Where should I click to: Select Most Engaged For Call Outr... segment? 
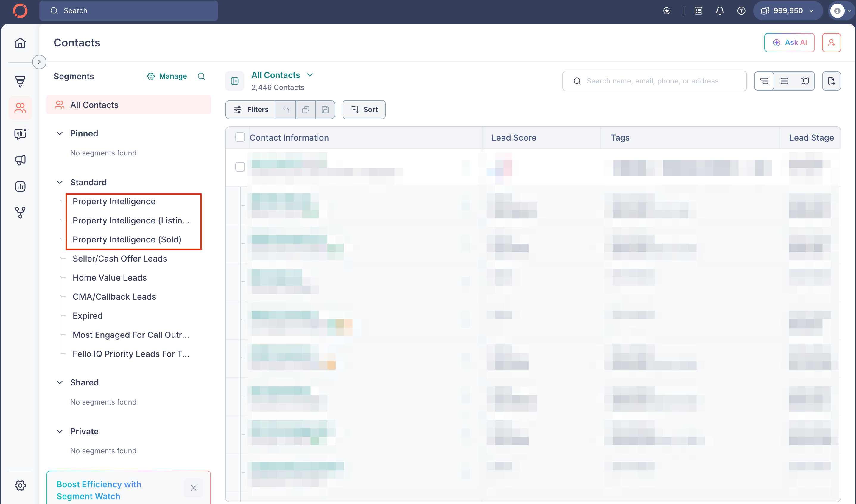(131, 335)
